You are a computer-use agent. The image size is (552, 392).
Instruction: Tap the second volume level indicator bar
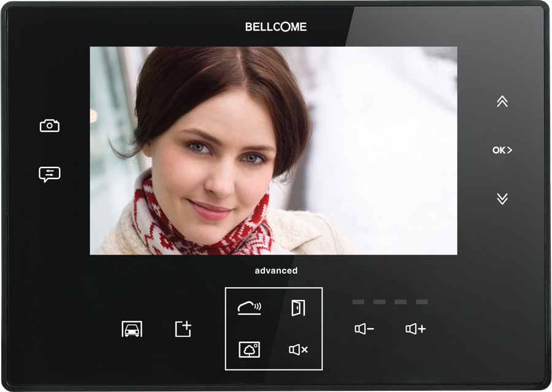click(x=380, y=302)
